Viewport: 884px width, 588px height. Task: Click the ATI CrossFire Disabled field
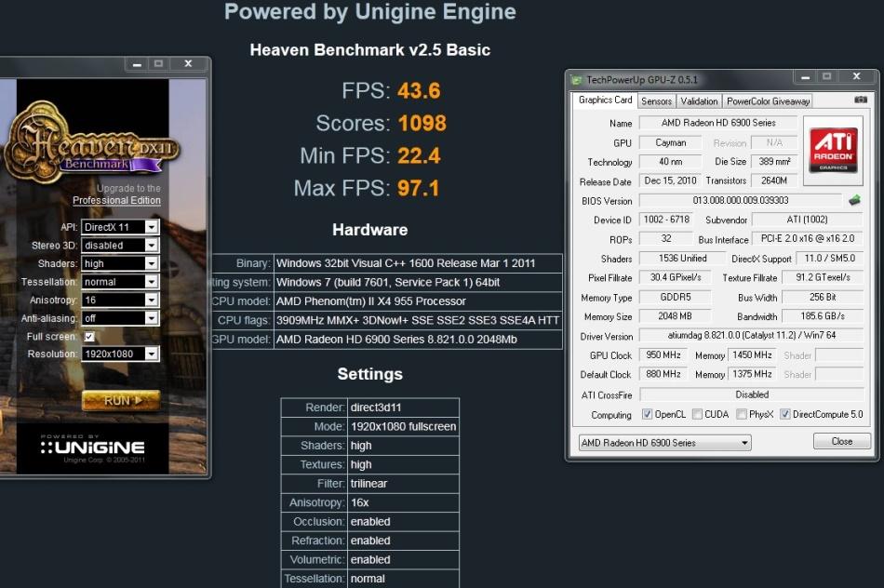coord(752,394)
